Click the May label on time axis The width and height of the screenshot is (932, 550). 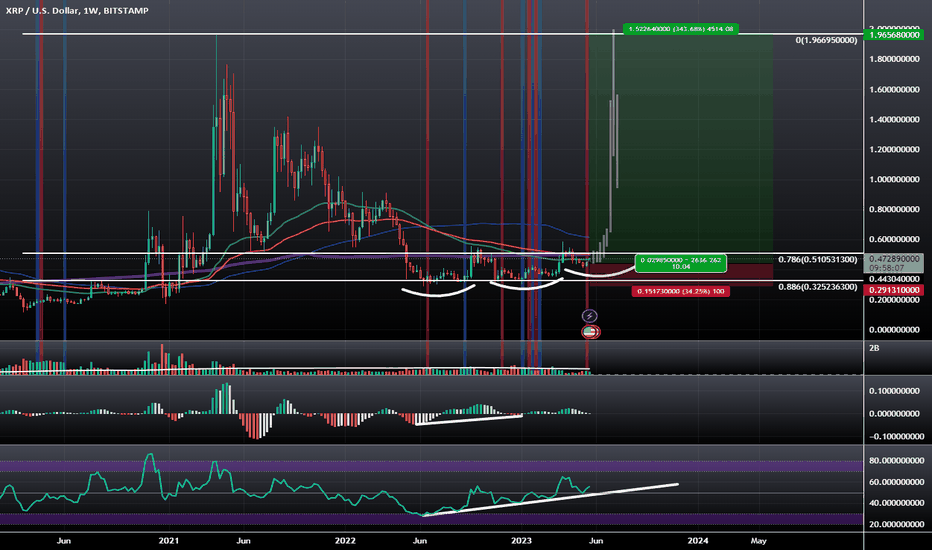pyautogui.click(x=758, y=541)
